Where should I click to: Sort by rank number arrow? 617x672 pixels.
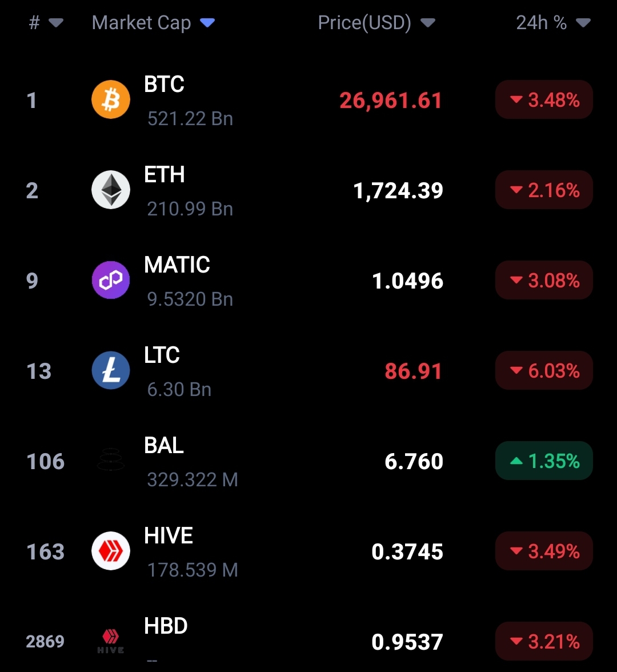[56, 23]
